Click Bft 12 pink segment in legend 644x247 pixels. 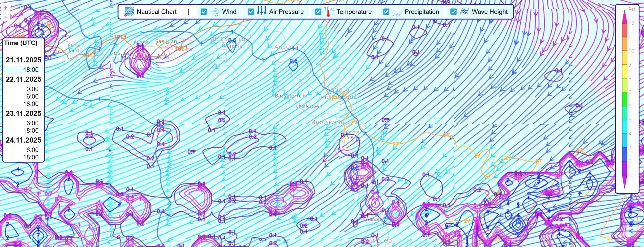pos(625,18)
